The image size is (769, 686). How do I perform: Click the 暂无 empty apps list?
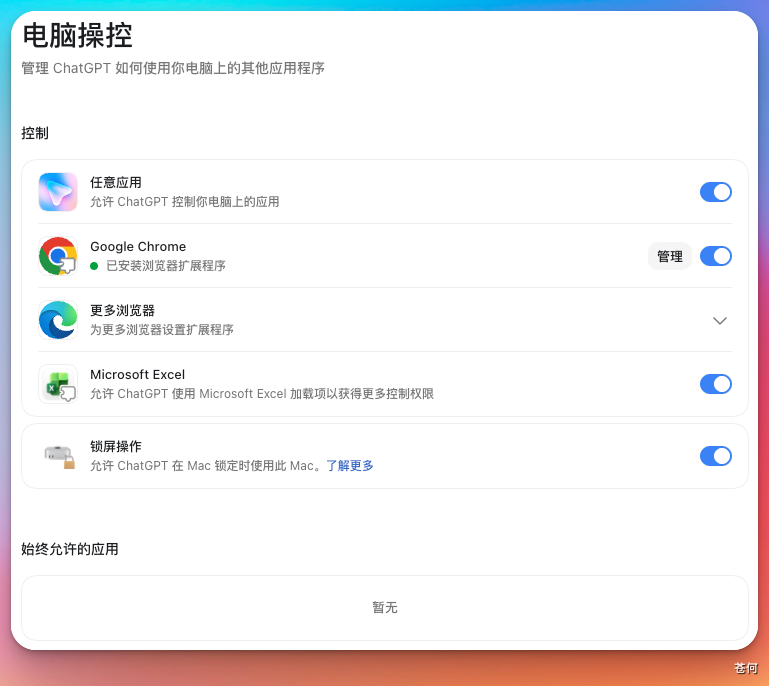click(385, 608)
